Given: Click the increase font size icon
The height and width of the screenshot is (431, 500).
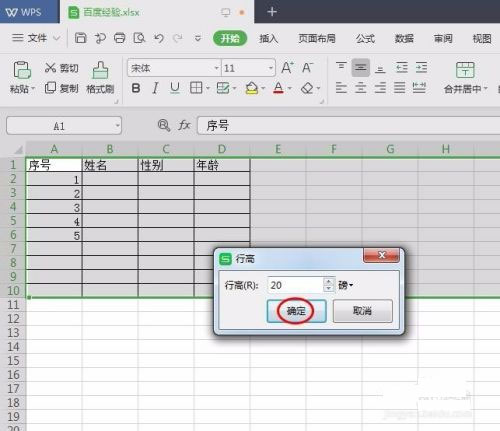Looking at the screenshot, I should (x=287, y=68).
